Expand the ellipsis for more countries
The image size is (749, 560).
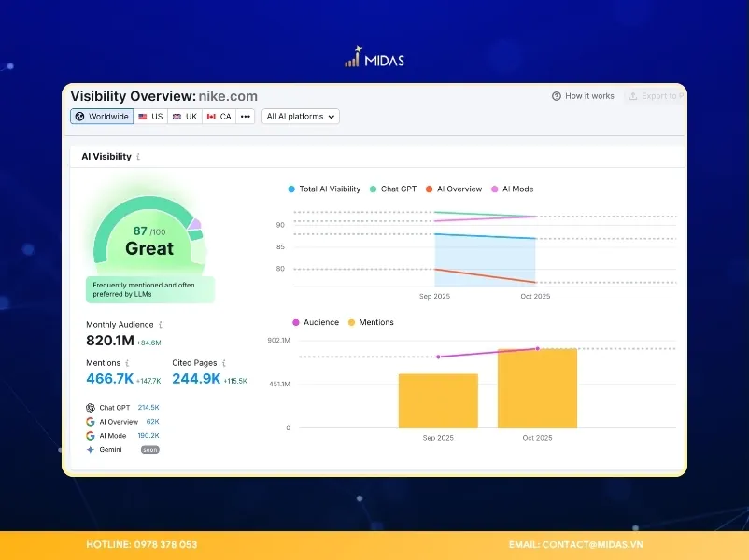246,116
